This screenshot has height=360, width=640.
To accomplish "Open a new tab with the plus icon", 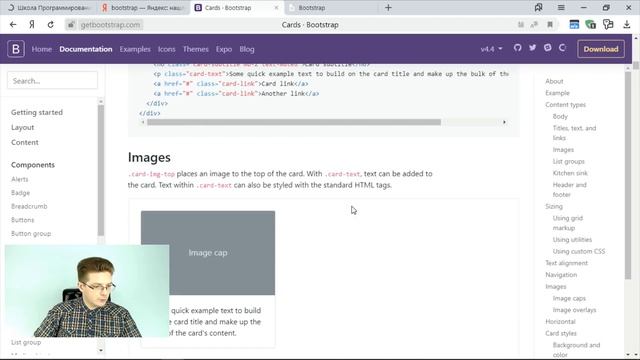I will (x=388, y=7).
